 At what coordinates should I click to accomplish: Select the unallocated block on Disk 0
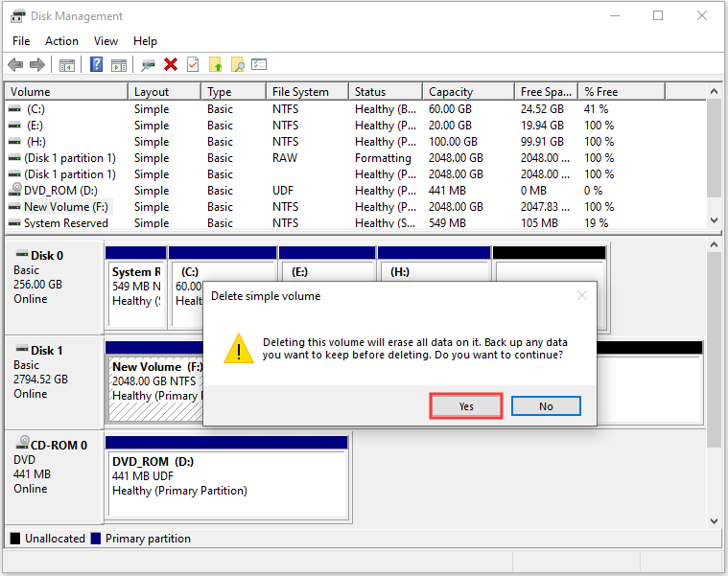tap(550, 264)
